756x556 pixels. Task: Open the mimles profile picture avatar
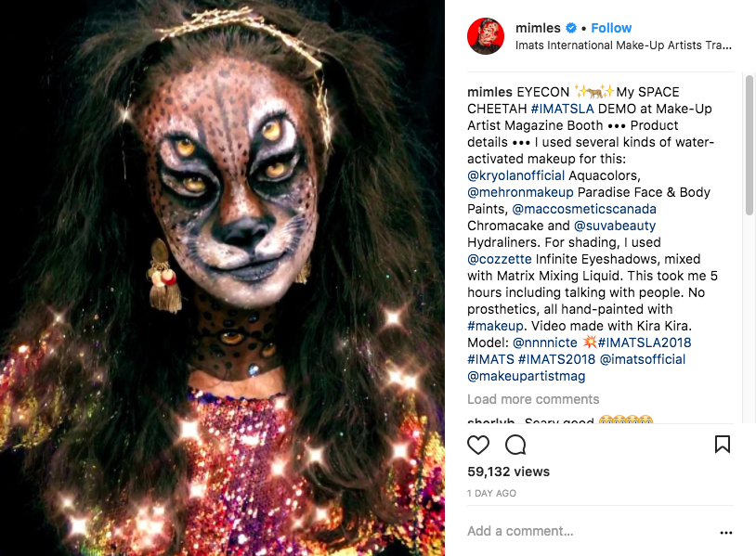[x=486, y=35]
